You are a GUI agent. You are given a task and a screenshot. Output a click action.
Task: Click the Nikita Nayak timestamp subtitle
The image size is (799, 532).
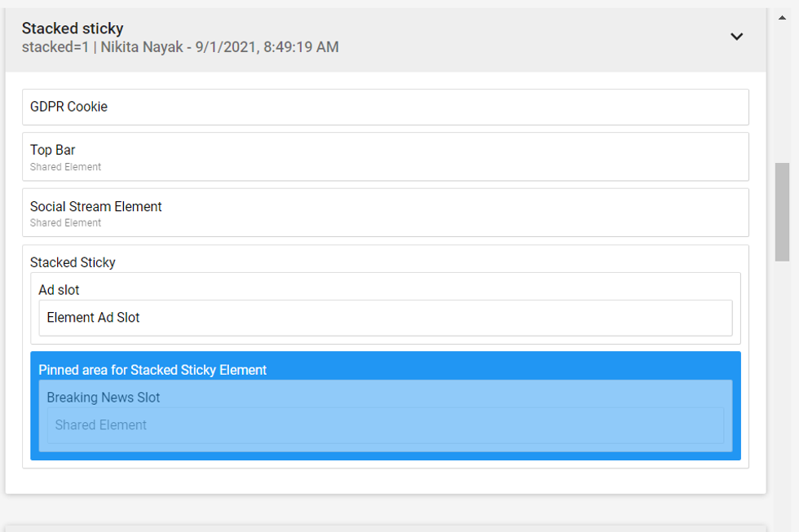180,47
